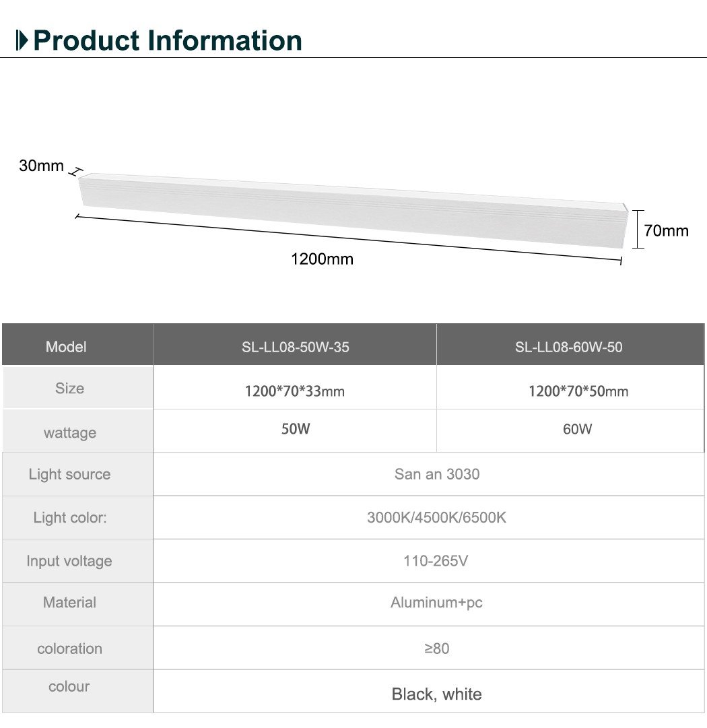Click the Product Information heading
The width and height of the screenshot is (707, 728).
[168, 40]
